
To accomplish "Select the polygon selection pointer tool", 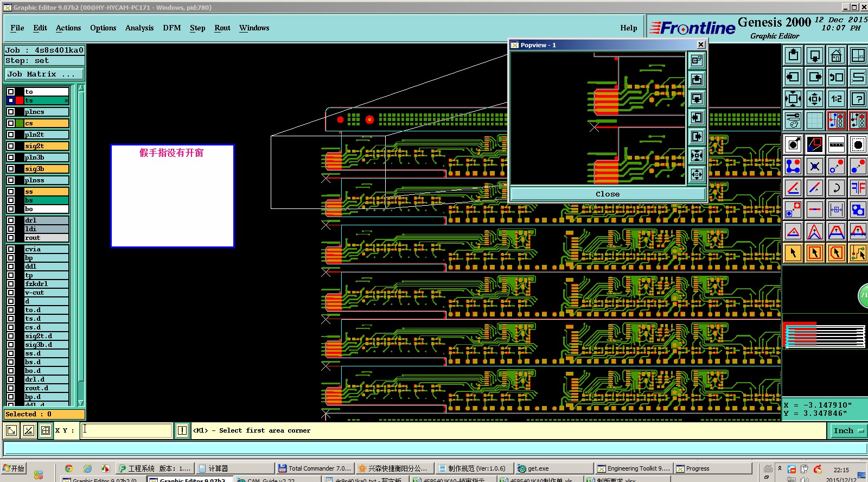I will [837, 253].
